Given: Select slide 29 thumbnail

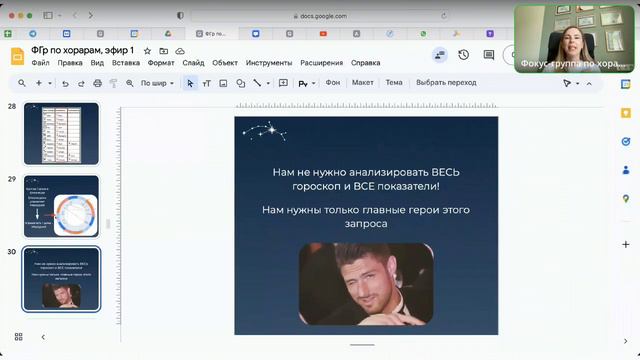Looking at the screenshot, I should click(x=61, y=206).
